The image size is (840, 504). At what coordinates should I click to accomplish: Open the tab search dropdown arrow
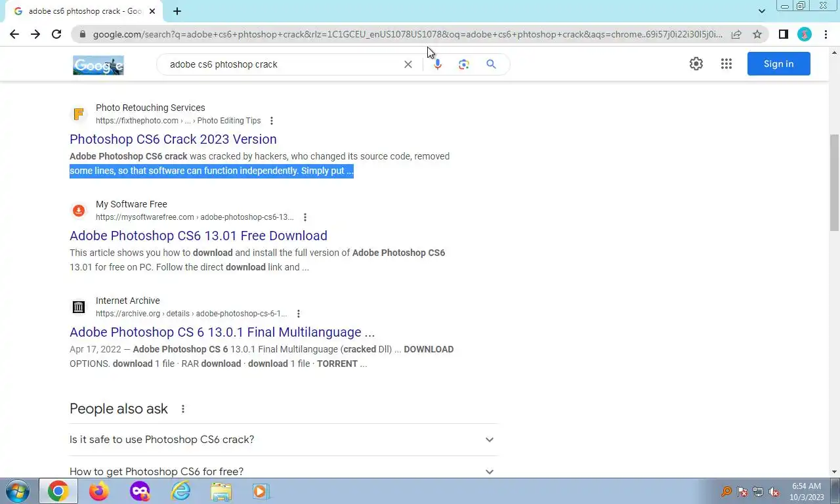(762, 11)
